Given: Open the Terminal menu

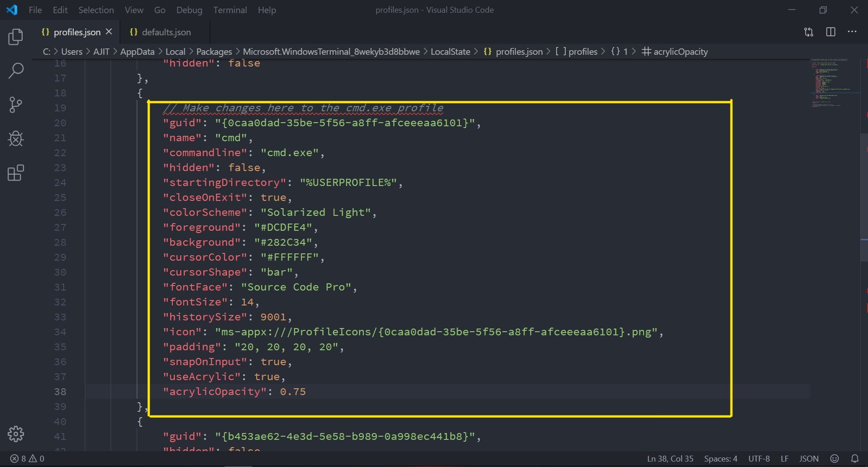Looking at the screenshot, I should pyautogui.click(x=230, y=10).
